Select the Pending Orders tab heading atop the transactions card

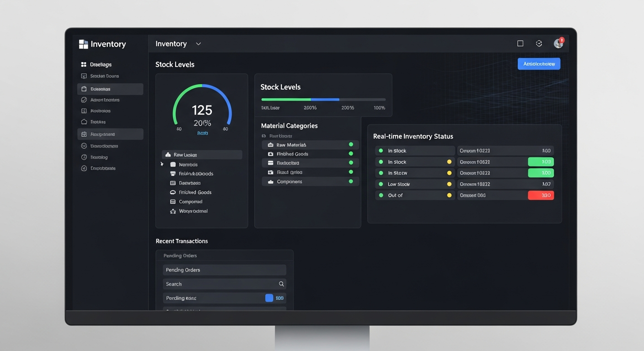pos(180,255)
